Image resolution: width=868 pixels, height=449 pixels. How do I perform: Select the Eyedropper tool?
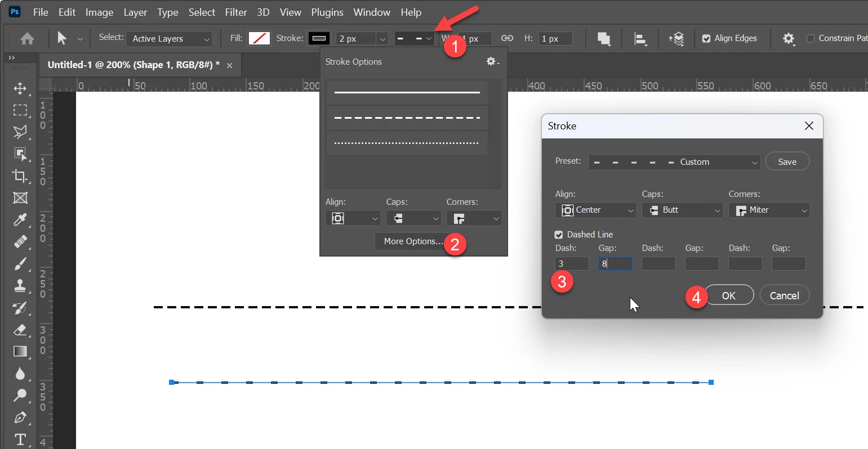[20, 219]
